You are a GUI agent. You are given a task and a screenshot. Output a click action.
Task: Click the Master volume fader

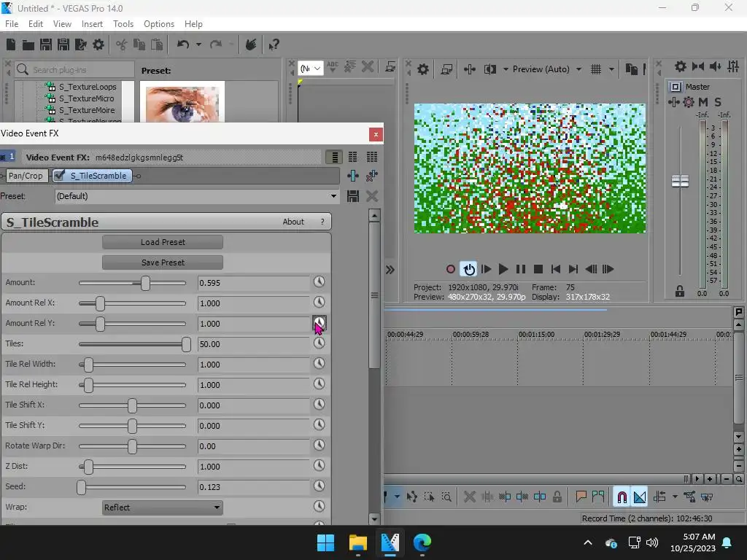680,181
